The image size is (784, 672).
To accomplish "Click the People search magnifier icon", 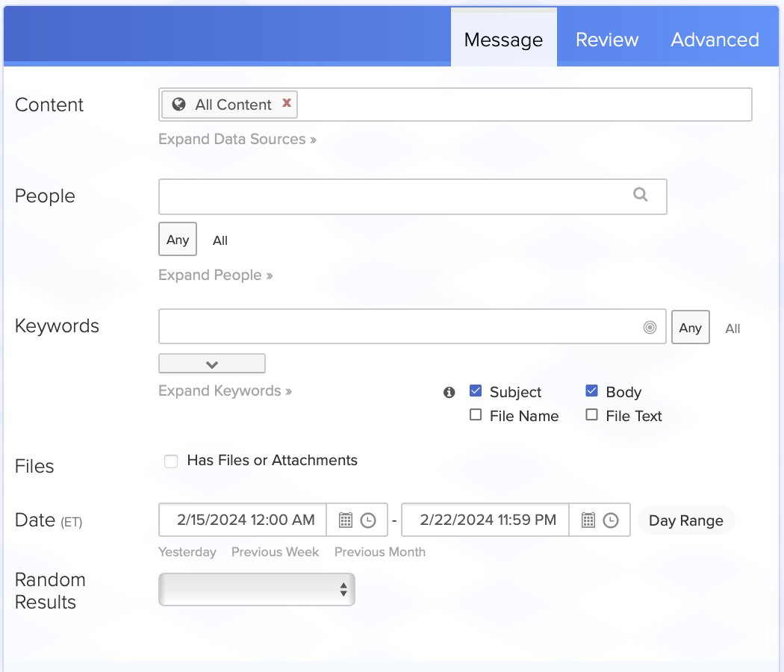I will pyautogui.click(x=640, y=194).
